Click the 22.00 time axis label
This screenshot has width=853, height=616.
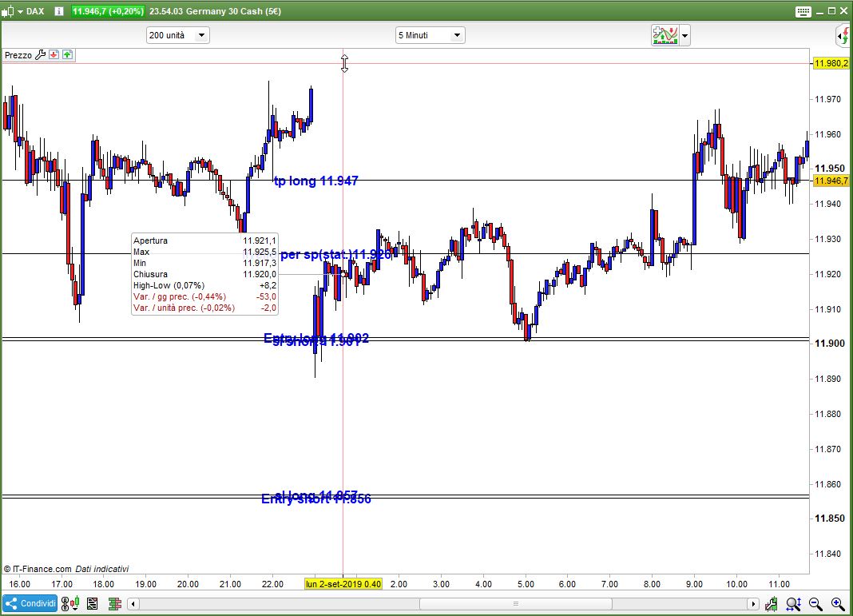(x=272, y=584)
